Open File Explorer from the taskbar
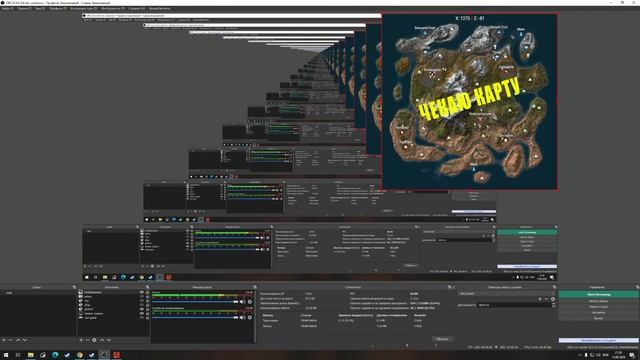This screenshot has width=640, height=360. pos(31,355)
